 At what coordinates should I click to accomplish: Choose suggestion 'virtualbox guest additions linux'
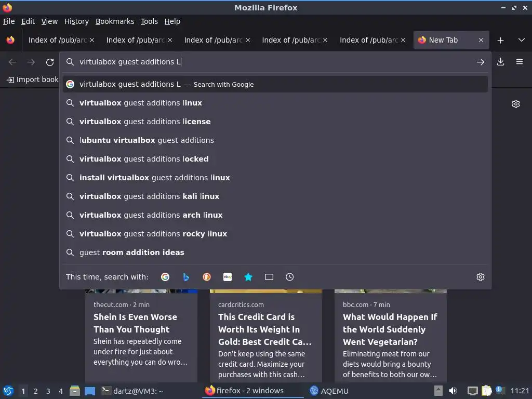(275, 103)
